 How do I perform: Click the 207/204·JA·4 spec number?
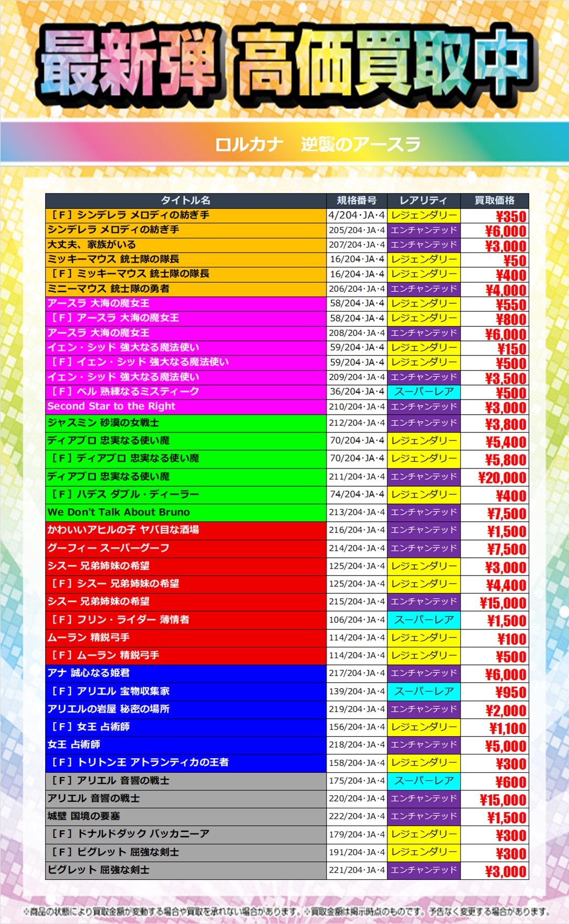(357, 244)
